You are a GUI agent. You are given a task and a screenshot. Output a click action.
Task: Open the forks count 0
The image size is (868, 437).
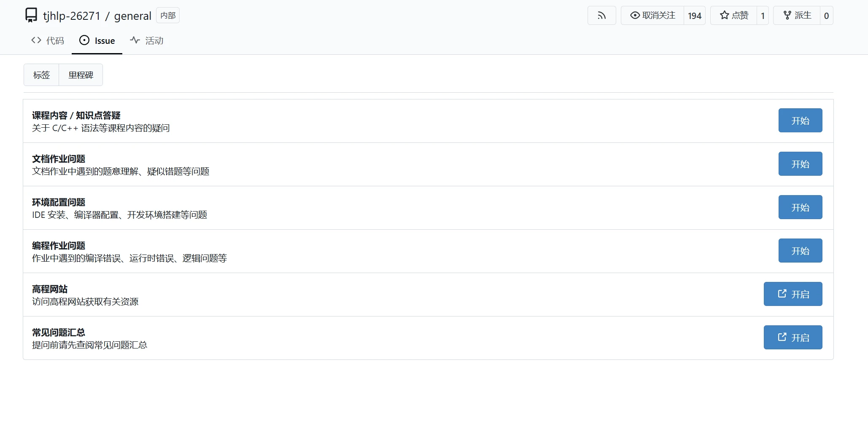(826, 16)
